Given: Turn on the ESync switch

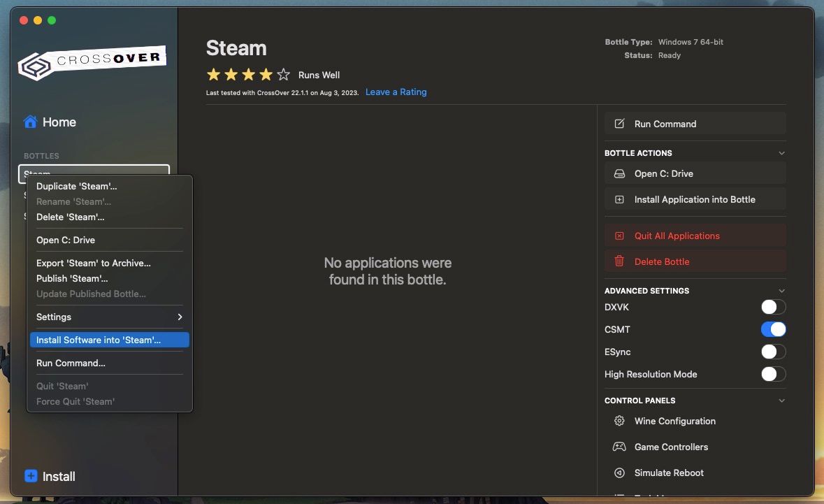Looking at the screenshot, I should click(774, 352).
